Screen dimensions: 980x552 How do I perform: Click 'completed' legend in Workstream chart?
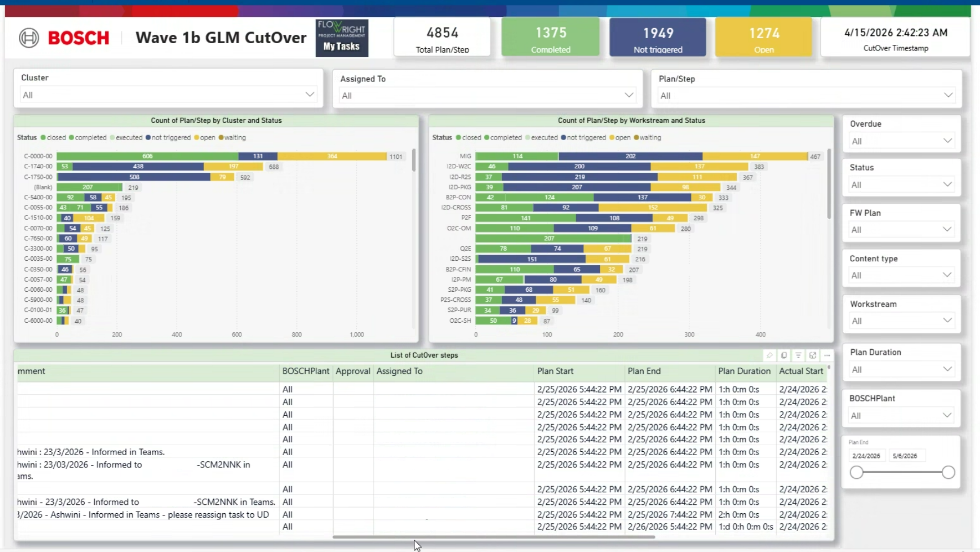coord(503,137)
